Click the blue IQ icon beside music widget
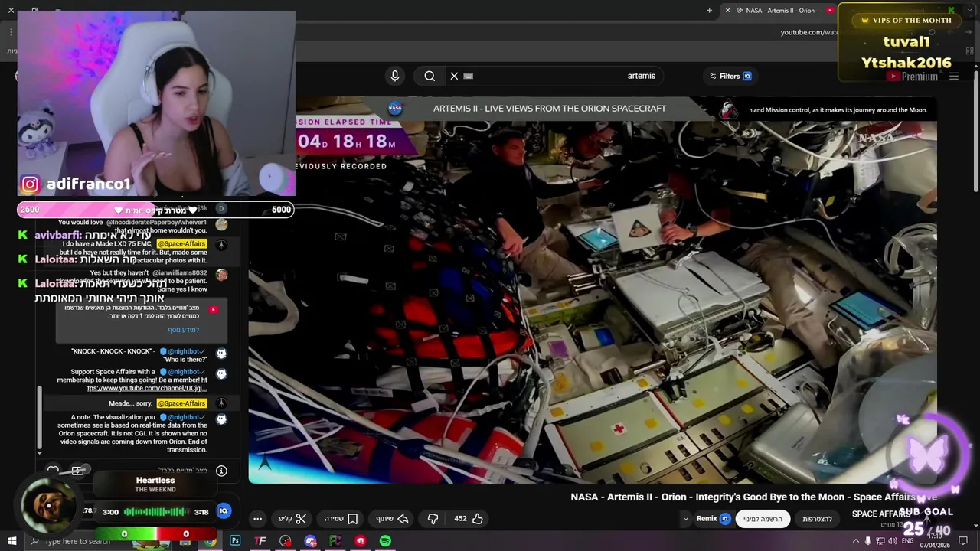The height and width of the screenshot is (551, 980). [x=224, y=510]
